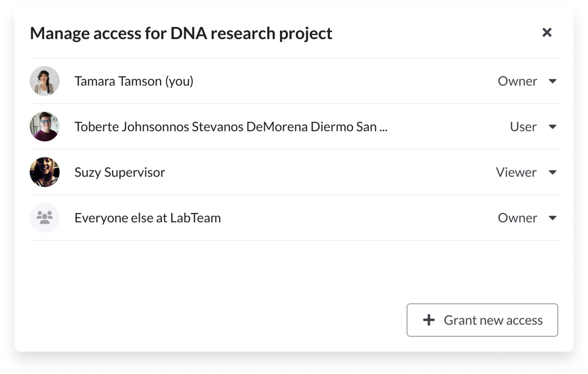The width and height of the screenshot is (588, 374).
Task: Select the Tamara Tamson (you) name
Action: [x=134, y=82]
